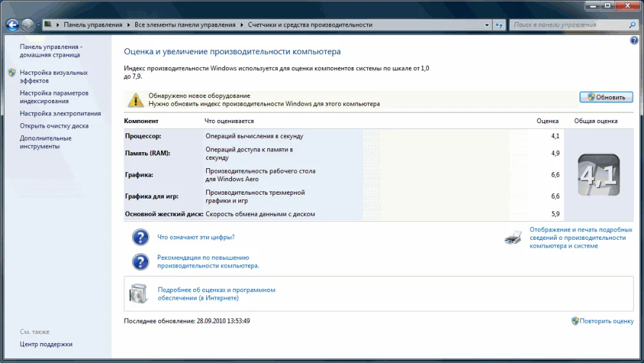
Task: Click Последнее обновление: 28.09.2010 13:53:49 text
Action: tap(187, 321)
